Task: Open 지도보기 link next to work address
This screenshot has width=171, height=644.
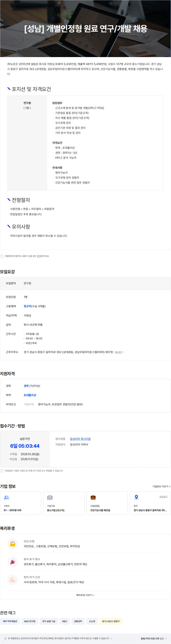Action: click(x=118, y=352)
